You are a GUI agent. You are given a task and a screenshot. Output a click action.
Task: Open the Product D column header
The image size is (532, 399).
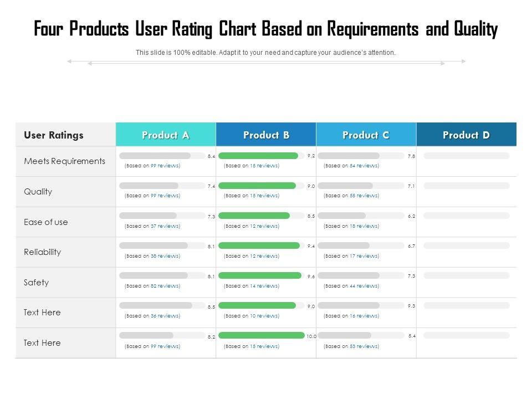(x=466, y=135)
